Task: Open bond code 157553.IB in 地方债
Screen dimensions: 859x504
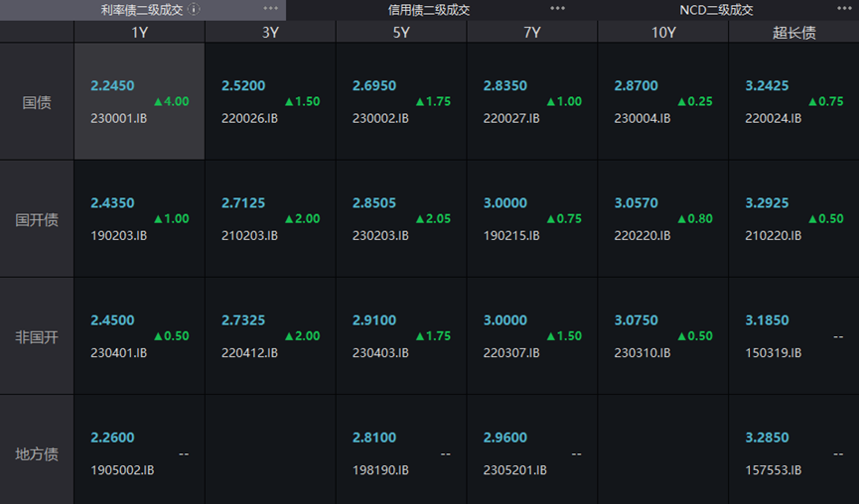Action: [773, 469]
